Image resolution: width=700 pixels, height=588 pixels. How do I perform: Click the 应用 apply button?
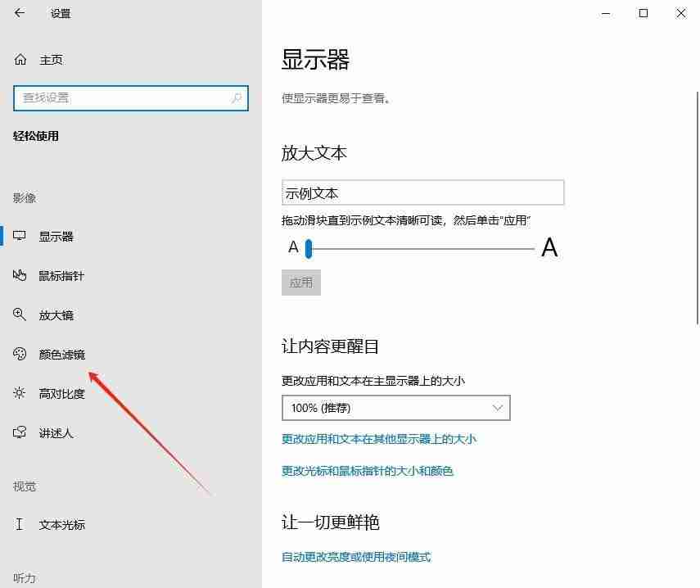click(302, 282)
